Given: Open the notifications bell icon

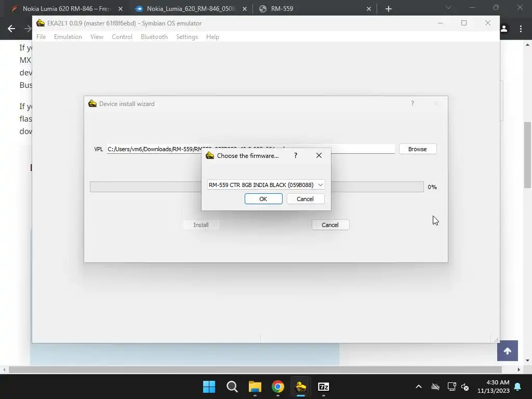Looking at the screenshot, I should (x=518, y=387).
